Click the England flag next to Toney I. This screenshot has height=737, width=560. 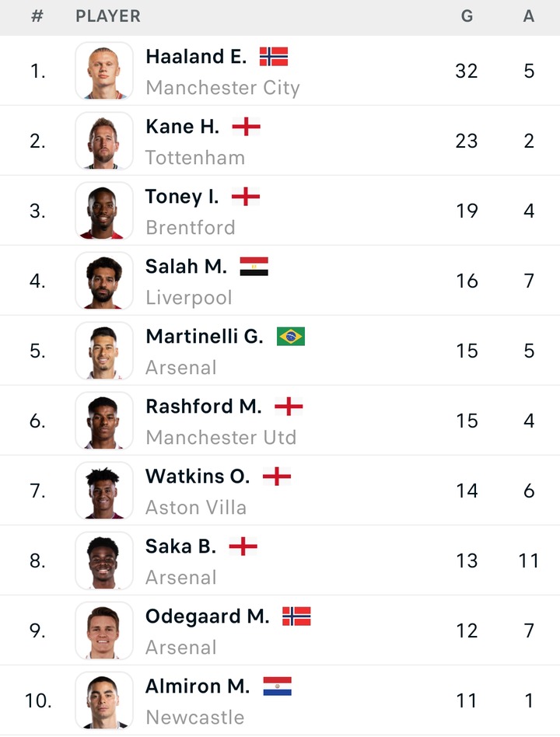point(246,197)
